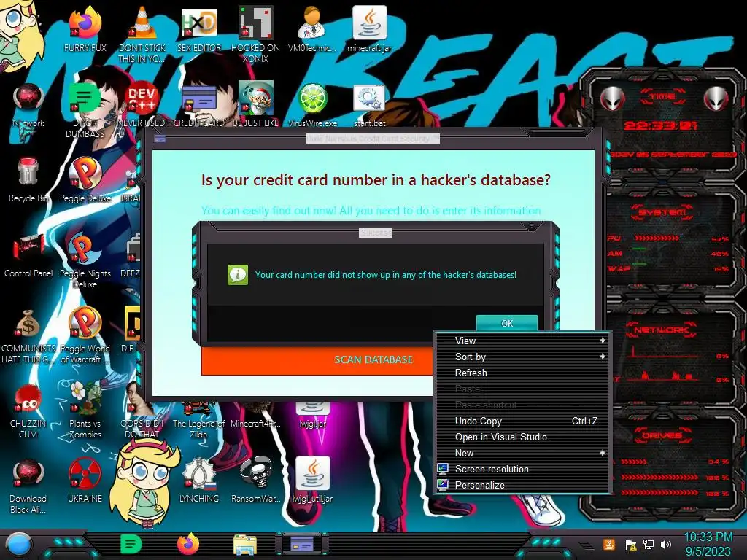Click the orange SCAN DATABASE button

pos(318,359)
